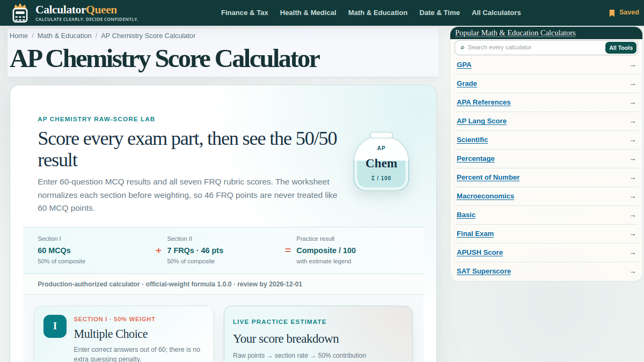The width and height of the screenshot is (644, 362).
Task: Click the AP Chem flask illustration
Action: 382,161
